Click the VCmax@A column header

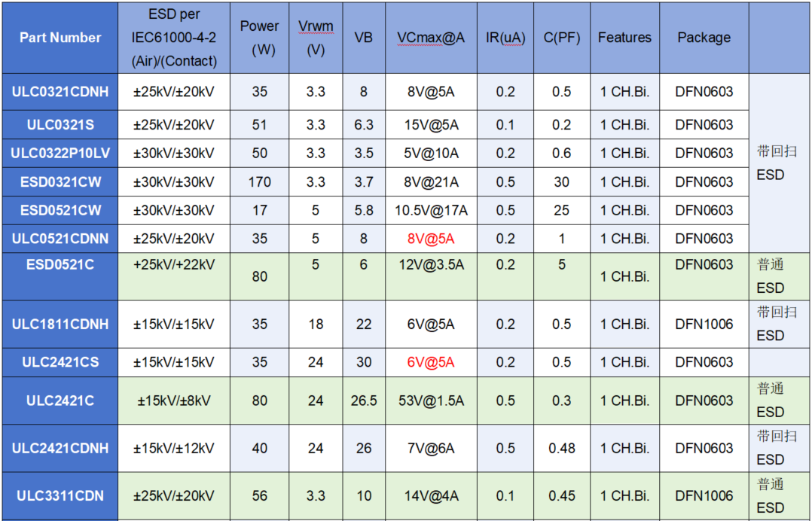click(x=430, y=38)
